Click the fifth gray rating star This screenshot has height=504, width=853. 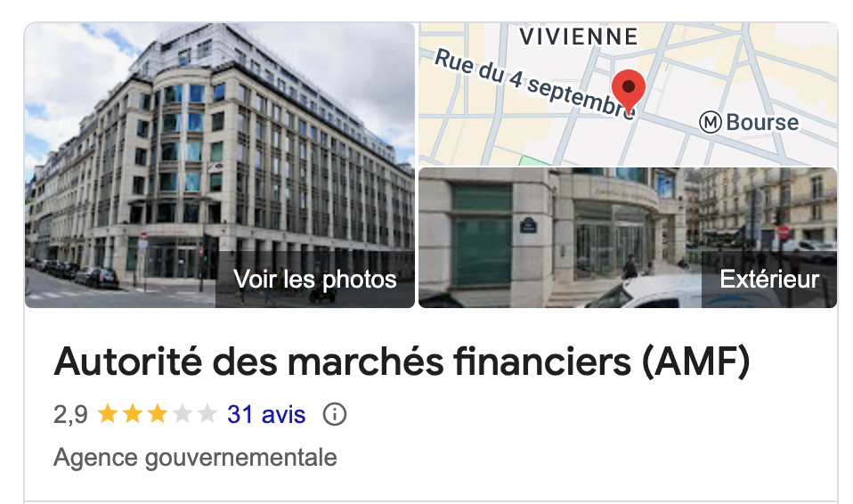pos(207,414)
